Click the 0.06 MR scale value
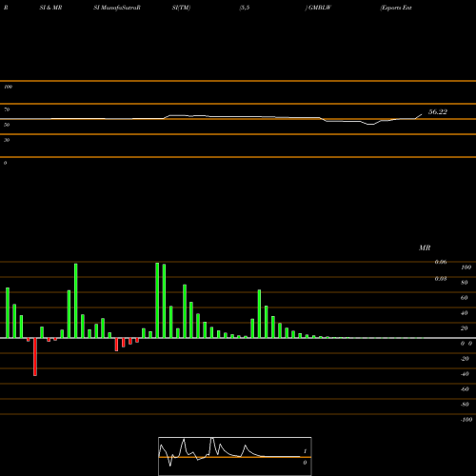This screenshot has width=476, height=476. [x=441, y=262]
